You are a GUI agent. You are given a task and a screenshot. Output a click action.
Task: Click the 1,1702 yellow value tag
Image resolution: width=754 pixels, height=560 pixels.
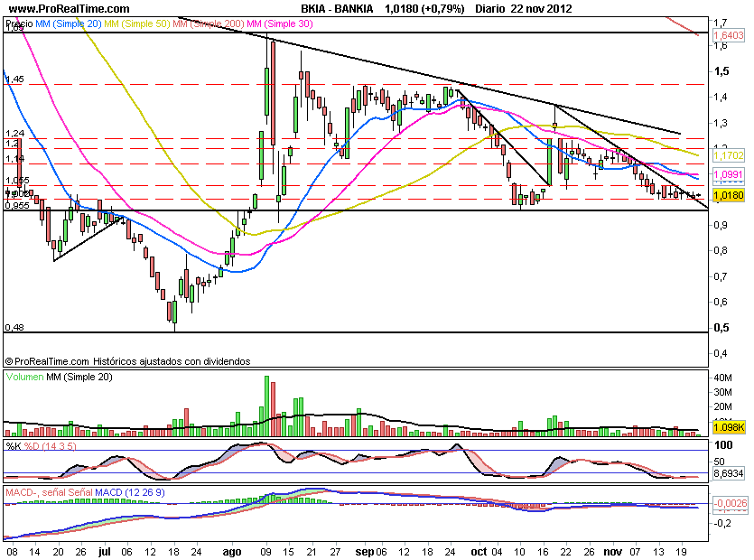[x=728, y=155]
